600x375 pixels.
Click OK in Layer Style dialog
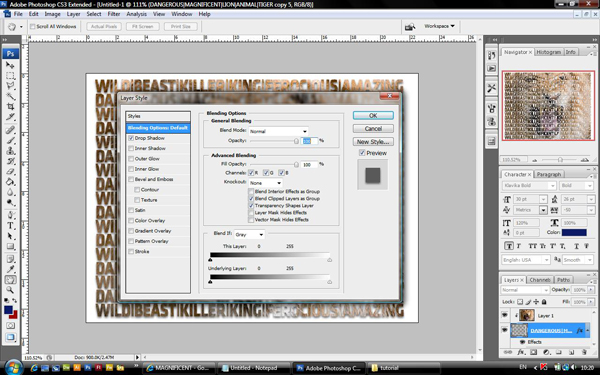[x=373, y=115]
